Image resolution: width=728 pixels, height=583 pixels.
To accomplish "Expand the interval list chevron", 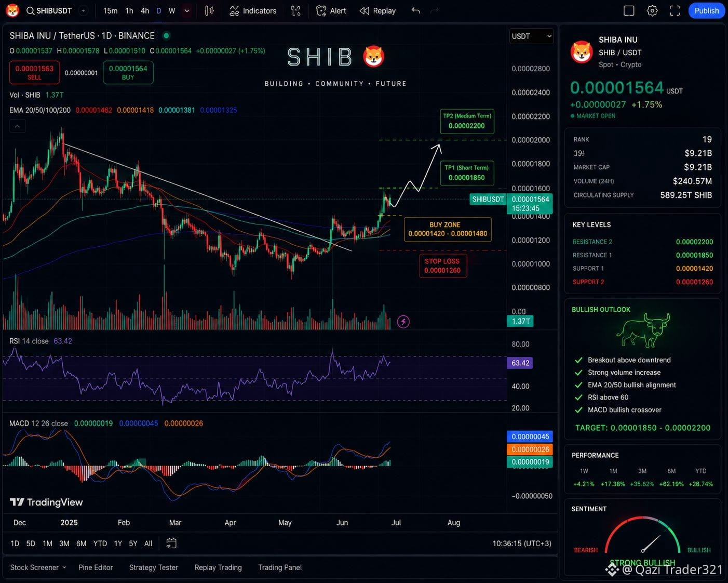I will click(x=187, y=11).
